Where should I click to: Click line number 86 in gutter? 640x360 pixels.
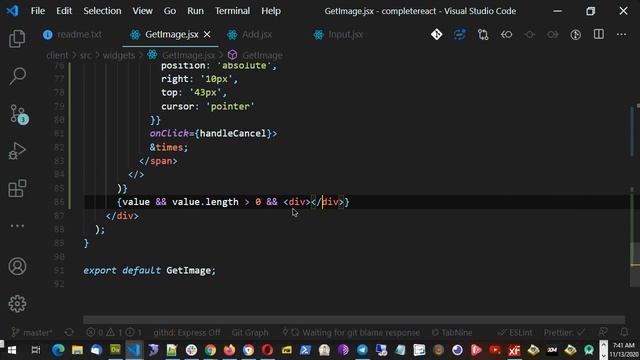click(59, 202)
